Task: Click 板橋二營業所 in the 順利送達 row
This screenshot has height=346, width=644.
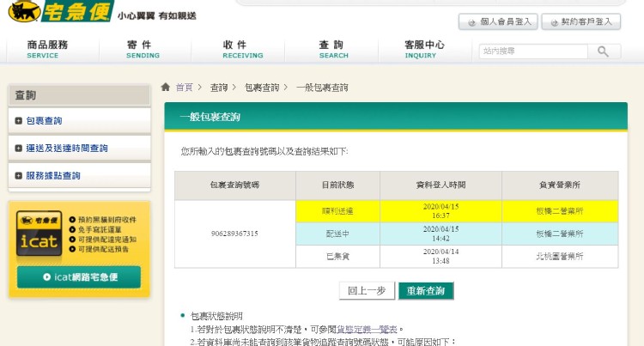Action: point(559,211)
